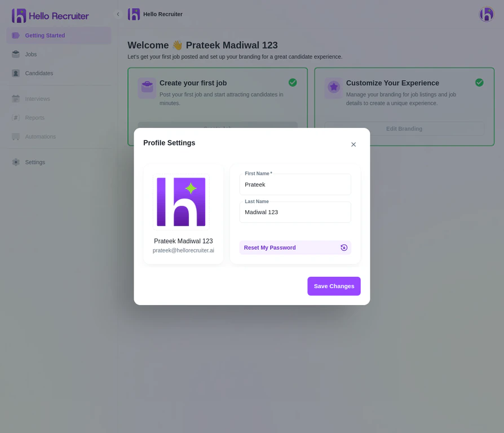
Task: Click the green checkmark on Create your first job
Action: (x=293, y=82)
